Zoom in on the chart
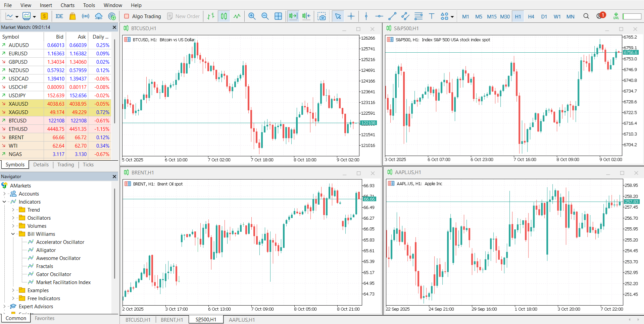The width and height of the screenshot is (644, 324). [252, 16]
